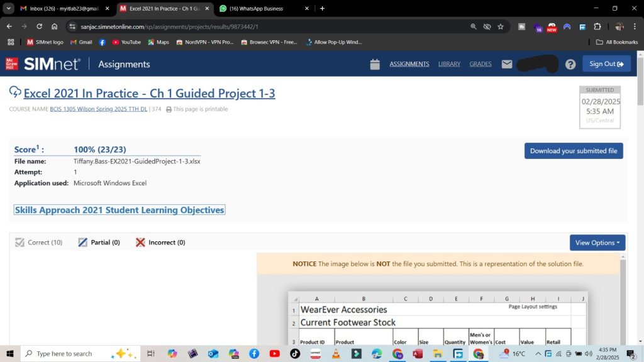Viewport: 644px width, 362px height.
Task: Open the NordVPN bookmark
Action: point(204,42)
